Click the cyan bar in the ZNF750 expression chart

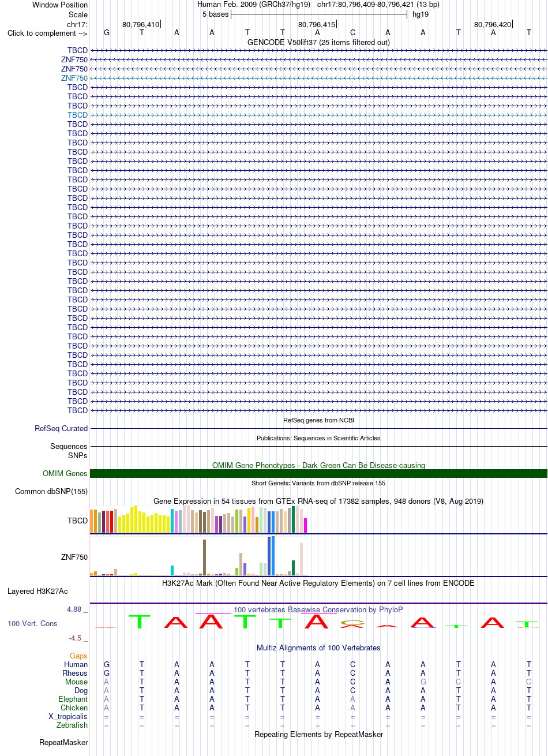pyautogui.click(x=172, y=571)
